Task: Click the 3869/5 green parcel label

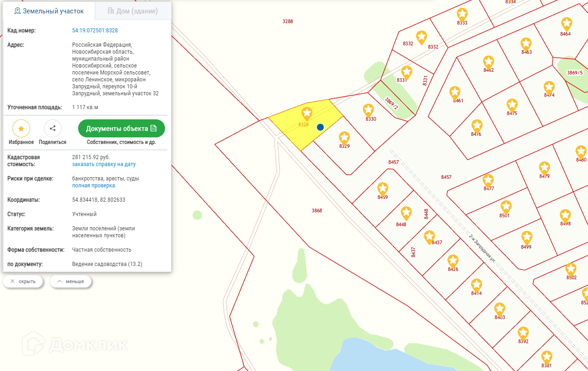Action: click(x=575, y=73)
